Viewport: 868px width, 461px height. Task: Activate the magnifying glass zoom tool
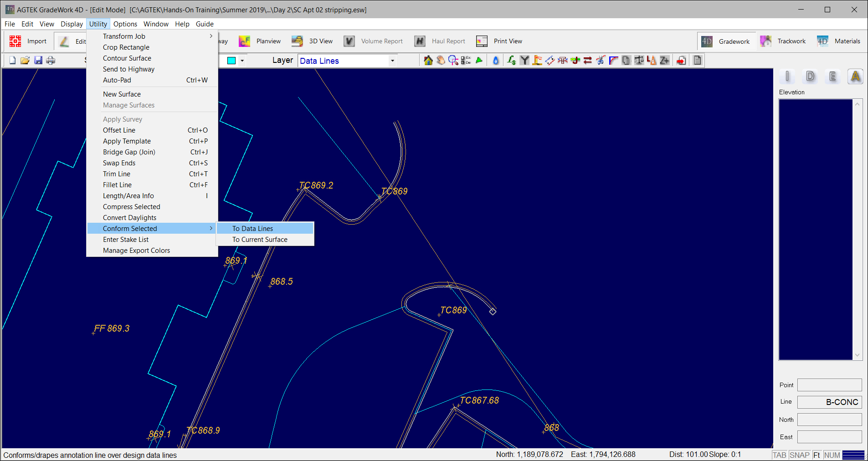pyautogui.click(x=453, y=61)
